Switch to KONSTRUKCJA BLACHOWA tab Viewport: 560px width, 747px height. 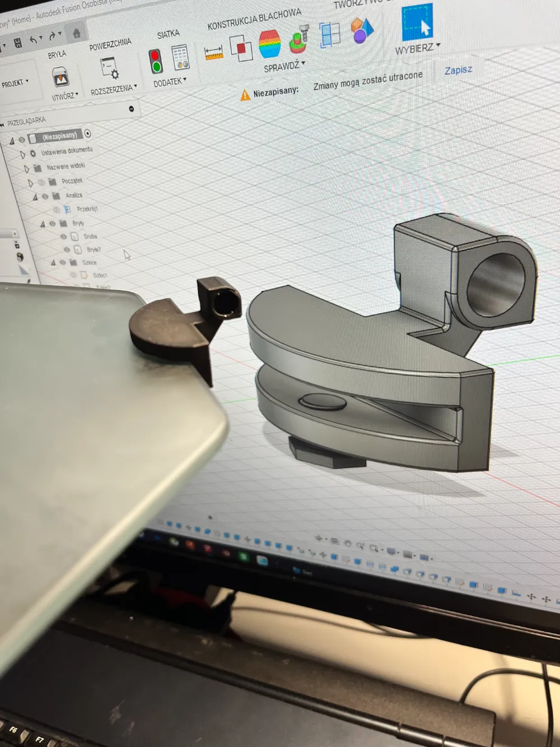pyautogui.click(x=254, y=19)
